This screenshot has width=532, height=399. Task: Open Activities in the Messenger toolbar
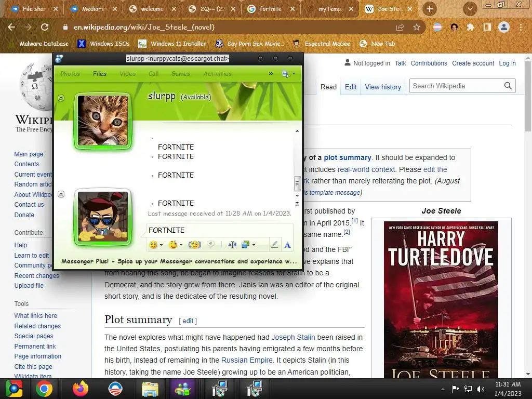218,74
